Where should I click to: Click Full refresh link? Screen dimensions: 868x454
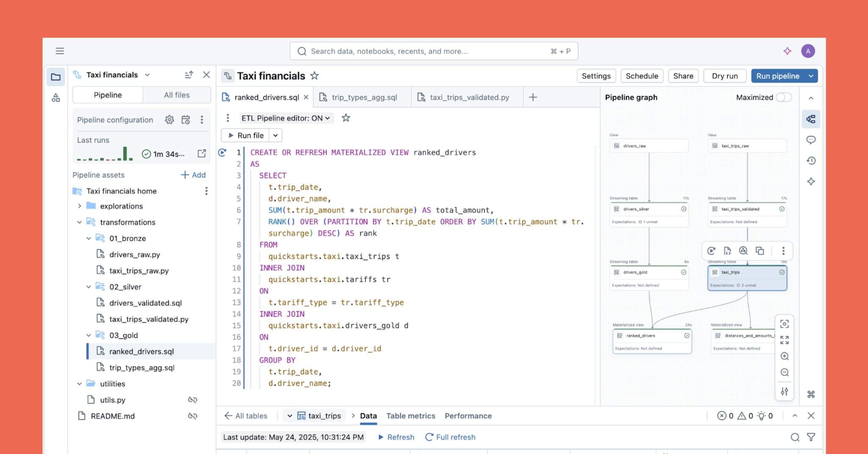pyautogui.click(x=450, y=437)
